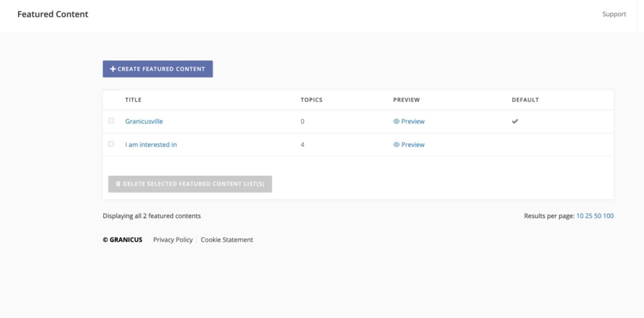Viewport: 644px width, 318px height.
Task: Open the Granicusville featured content entry
Action: pyautogui.click(x=144, y=121)
